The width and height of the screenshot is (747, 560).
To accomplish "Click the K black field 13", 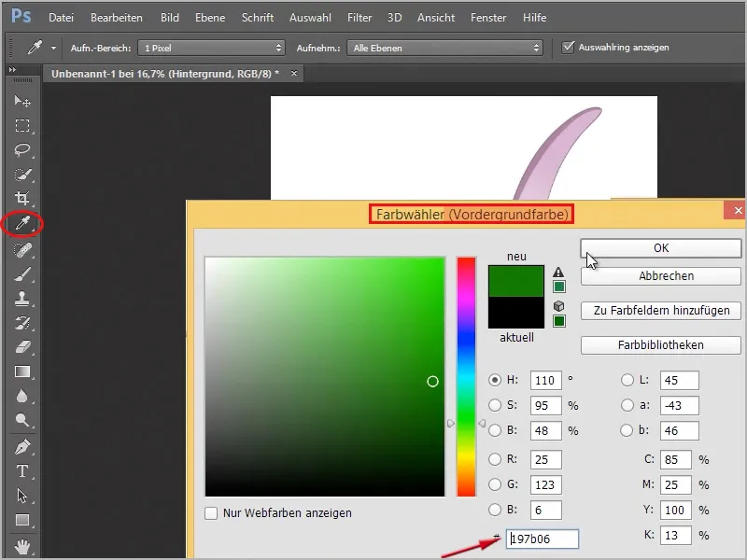I will click(x=675, y=535).
